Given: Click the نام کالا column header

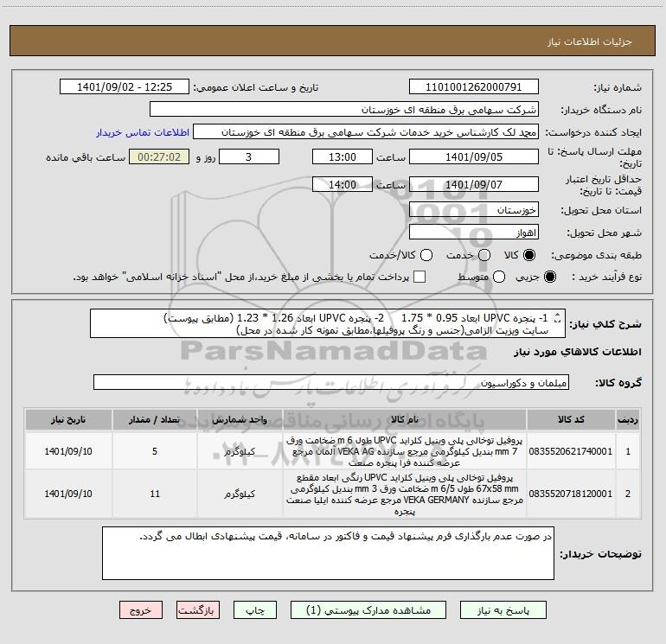Looking at the screenshot, I should click(405, 419).
